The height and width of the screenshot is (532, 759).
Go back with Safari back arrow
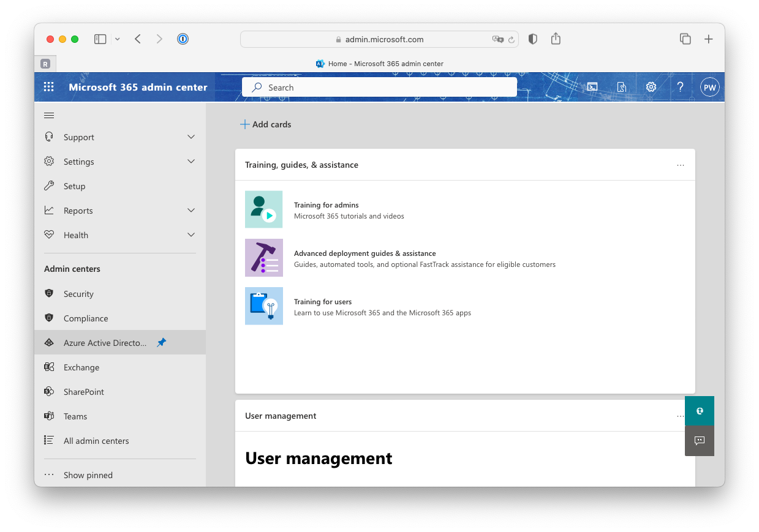click(138, 39)
